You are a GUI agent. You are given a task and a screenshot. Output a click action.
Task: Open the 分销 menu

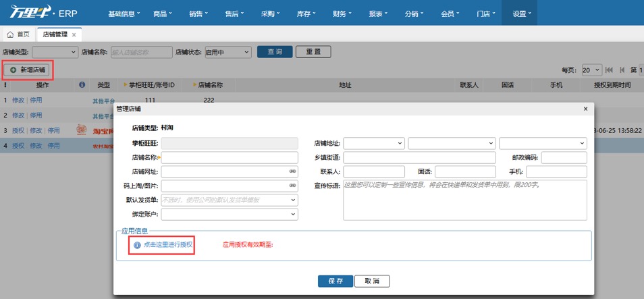tap(414, 13)
